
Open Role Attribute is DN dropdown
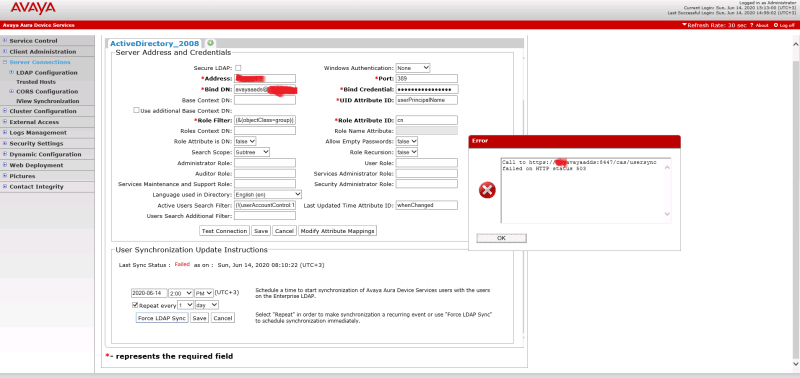[x=245, y=141]
